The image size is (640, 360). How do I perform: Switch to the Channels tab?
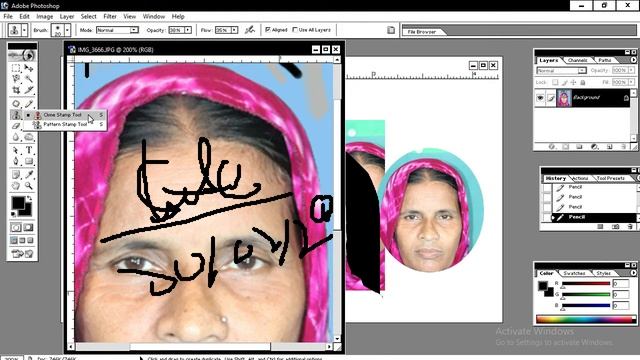[578, 60]
